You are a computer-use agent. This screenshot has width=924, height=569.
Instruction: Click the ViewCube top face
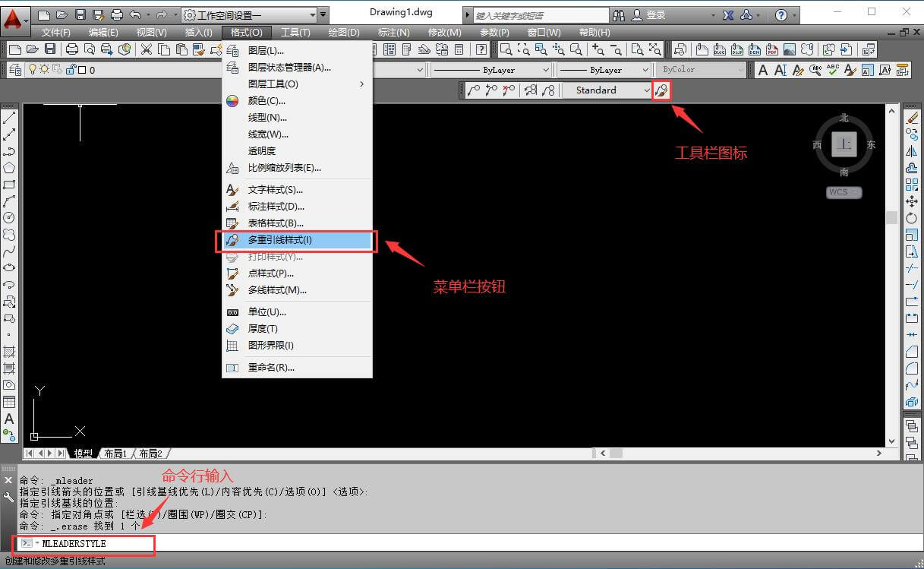pos(844,144)
